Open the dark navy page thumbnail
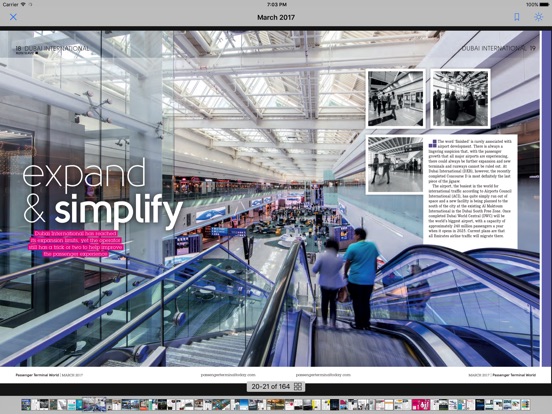Viewport: 552px width, 414px height. pos(479,404)
